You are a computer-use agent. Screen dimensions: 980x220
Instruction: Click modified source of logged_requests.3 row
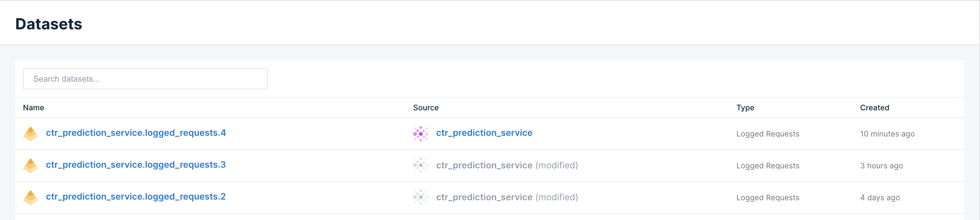[507, 165]
